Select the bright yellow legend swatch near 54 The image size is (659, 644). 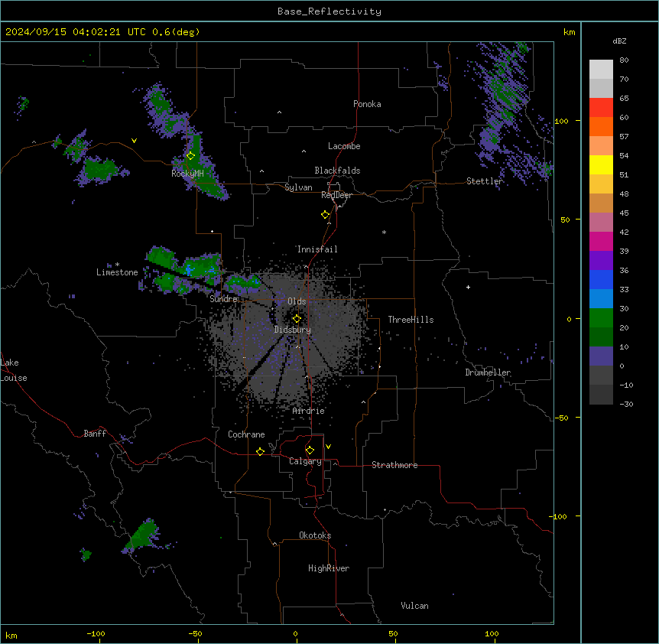pyautogui.click(x=601, y=164)
